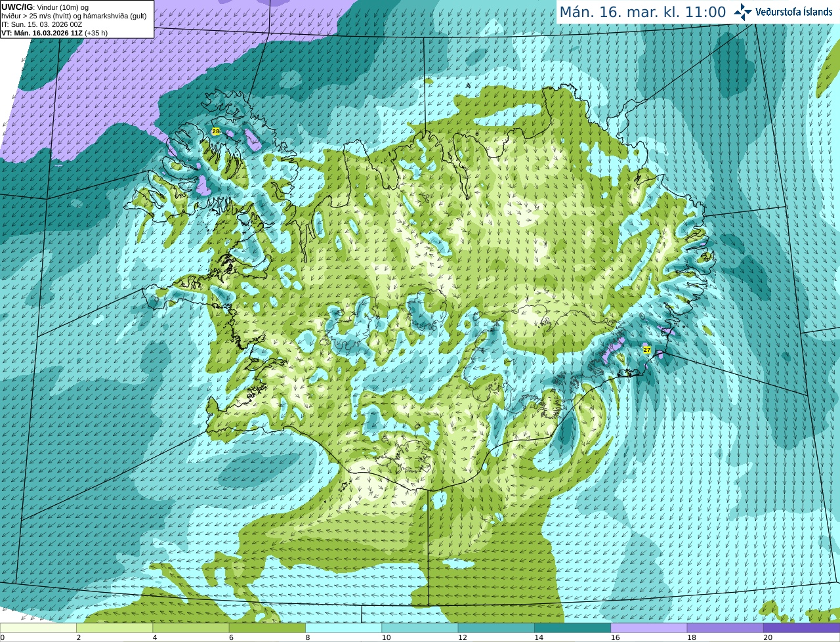Image resolution: width=840 pixels, height=642 pixels.
Task: Click the scale label '10'
Action: 386,637
